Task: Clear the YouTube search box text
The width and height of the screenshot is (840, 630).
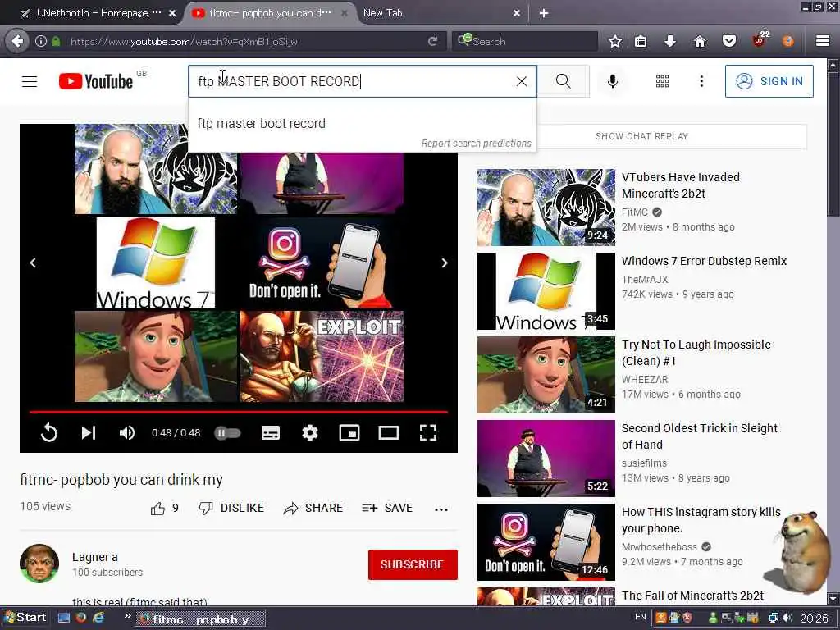Action: point(521,81)
